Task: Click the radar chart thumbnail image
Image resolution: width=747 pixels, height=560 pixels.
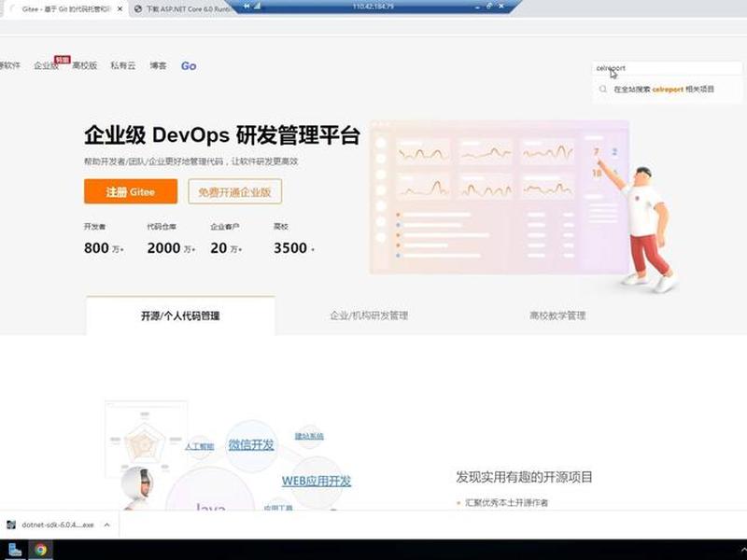Action: point(146,440)
